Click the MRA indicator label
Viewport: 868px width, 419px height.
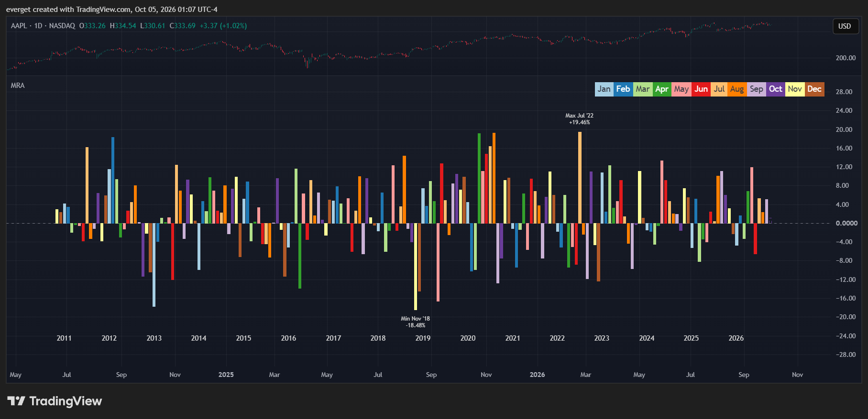(18, 86)
